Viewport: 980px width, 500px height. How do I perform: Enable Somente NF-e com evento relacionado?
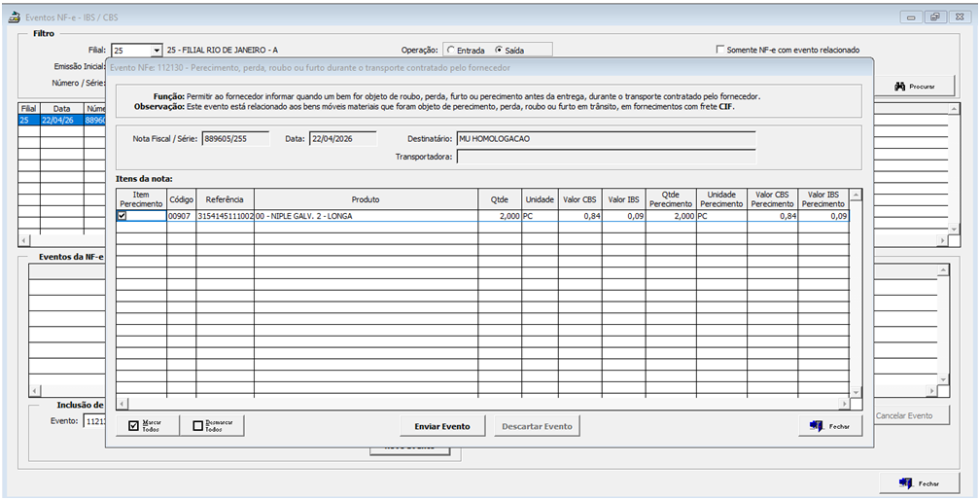click(720, 50)
